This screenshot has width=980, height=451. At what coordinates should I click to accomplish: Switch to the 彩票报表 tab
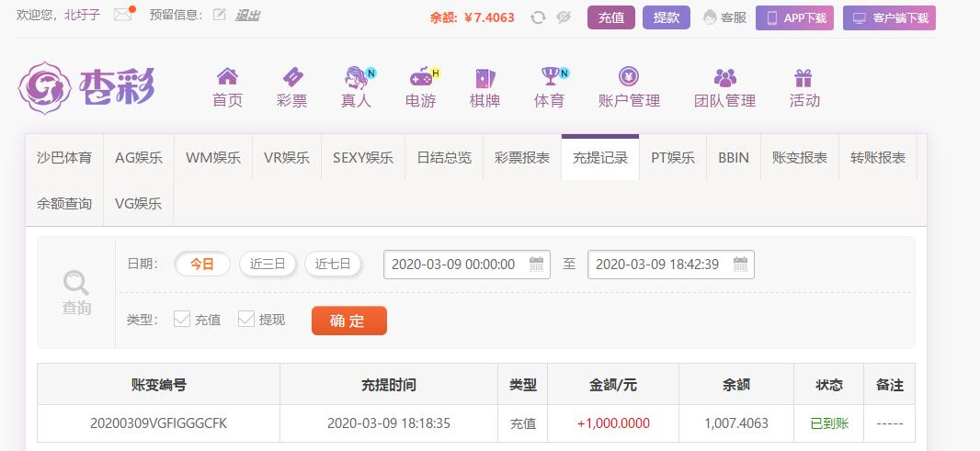[x=522, y=157]
